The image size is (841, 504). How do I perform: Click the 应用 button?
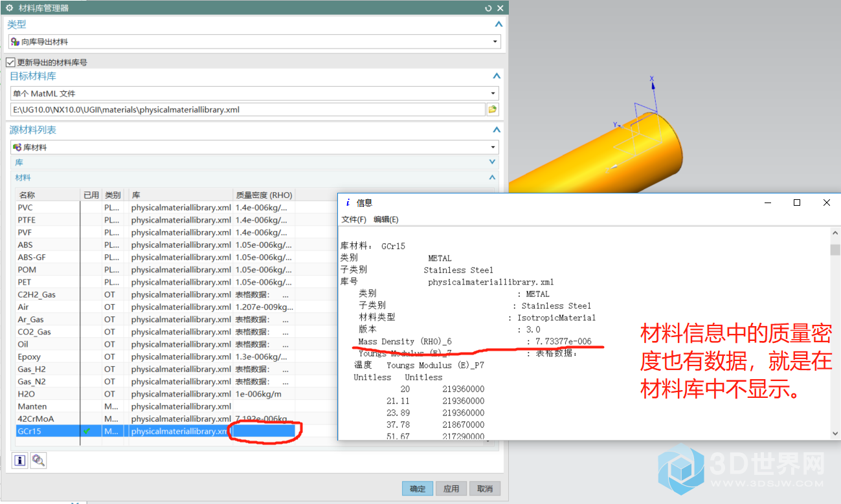coord(451,488)
